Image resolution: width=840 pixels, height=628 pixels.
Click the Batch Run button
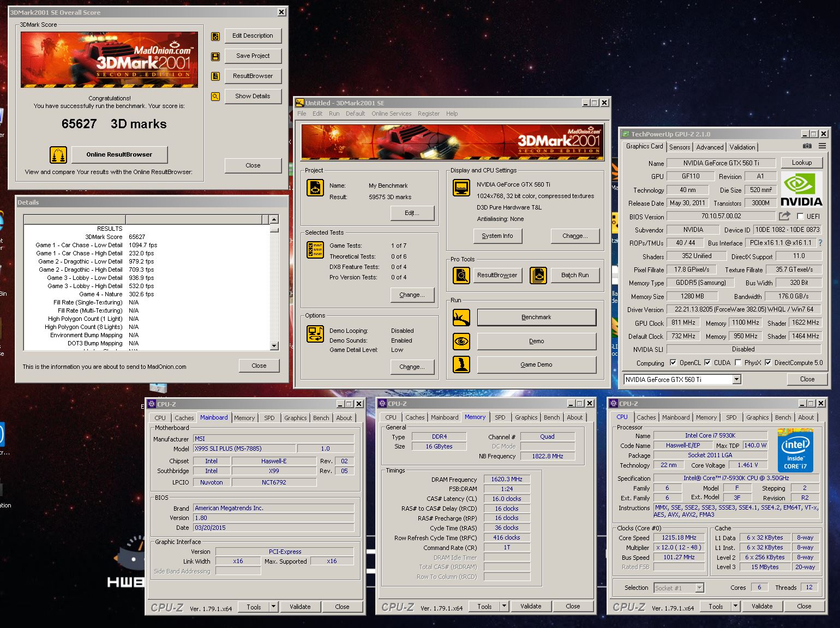575,275
